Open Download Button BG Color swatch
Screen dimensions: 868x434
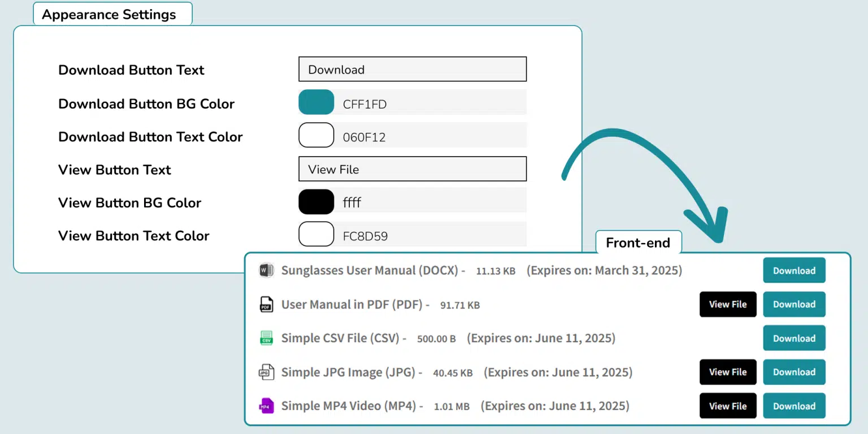point(316,102)
